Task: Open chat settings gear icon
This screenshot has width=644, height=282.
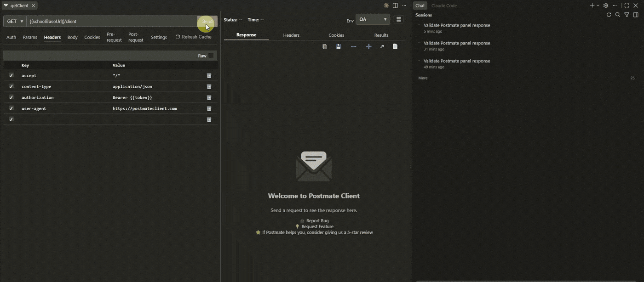Action: (x=606, y=6)
